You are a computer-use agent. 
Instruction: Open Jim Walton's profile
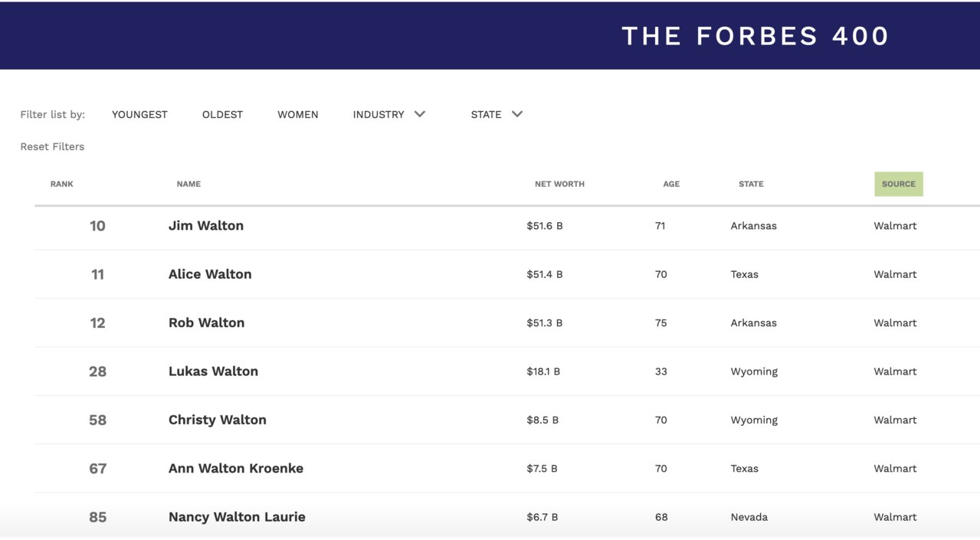tap(206, 226)
